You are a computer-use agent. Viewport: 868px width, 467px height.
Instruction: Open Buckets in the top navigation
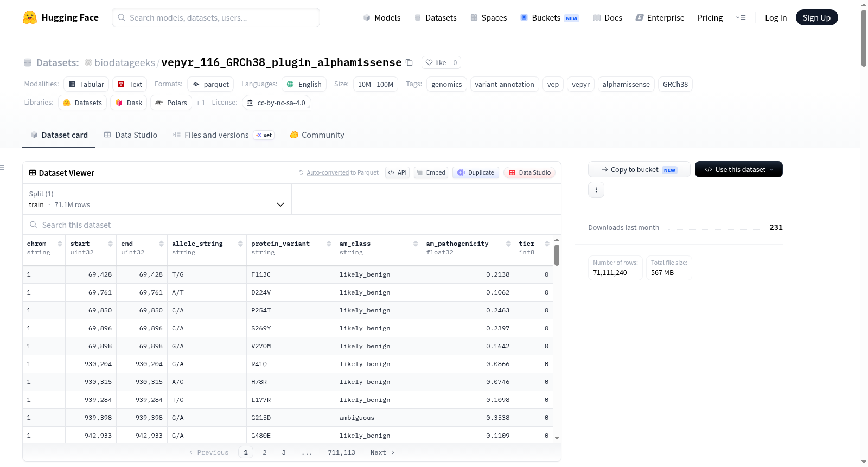549,17
